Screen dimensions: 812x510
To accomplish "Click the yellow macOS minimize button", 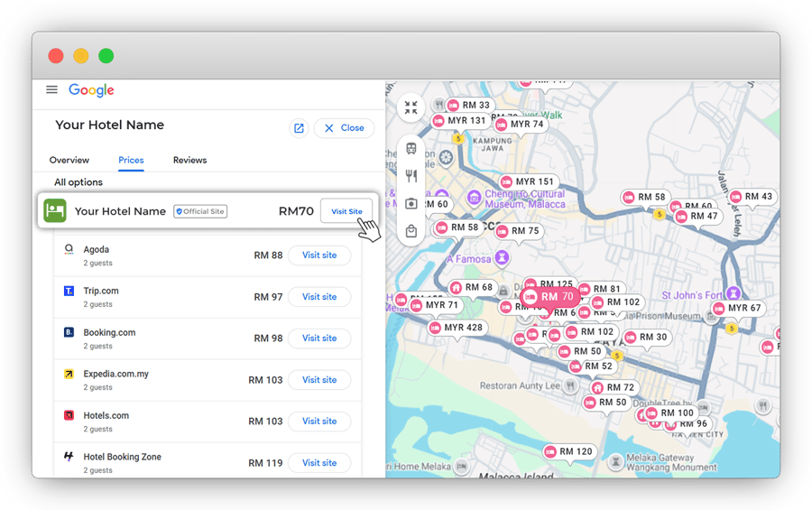I will tap(81, 55).
